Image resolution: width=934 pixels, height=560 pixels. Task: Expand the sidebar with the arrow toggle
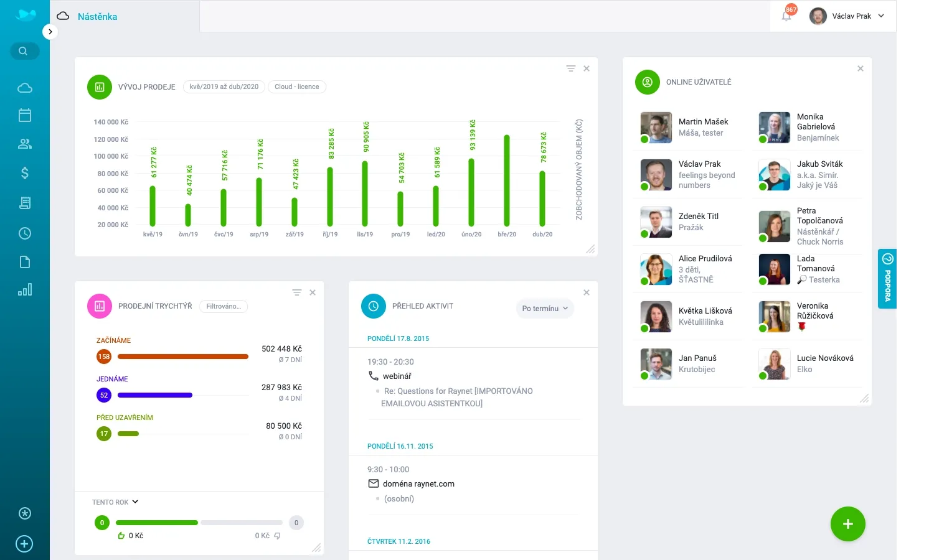(50, 32)
